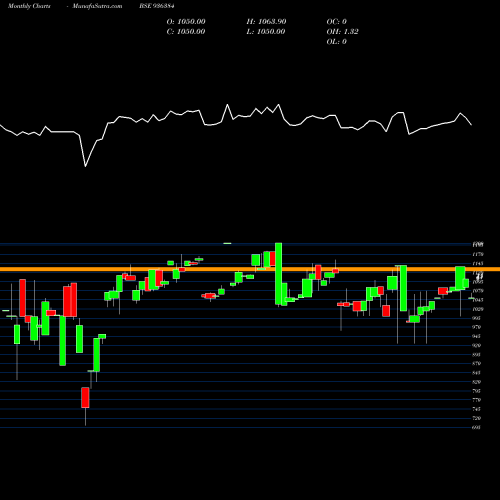Select the 'BSE 936384' symbol label
Image resolution: width=500 pixels, height=500 pixels.
[x=157, y=6]
